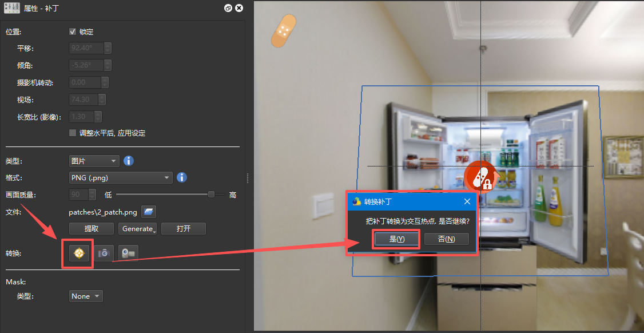
Task: Click info icon next to PNG format
Action: click(x=182, y=177)
